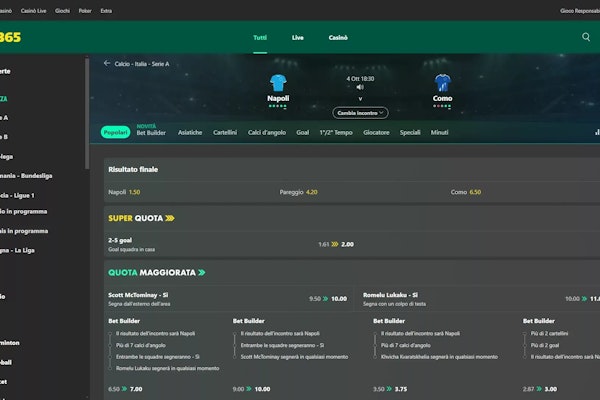Image resolution: width=600 pixels, height=400 pixels.
Task: Click the sound speaker icon under match time
Action: pyautogui.click(x=360, y=87)
